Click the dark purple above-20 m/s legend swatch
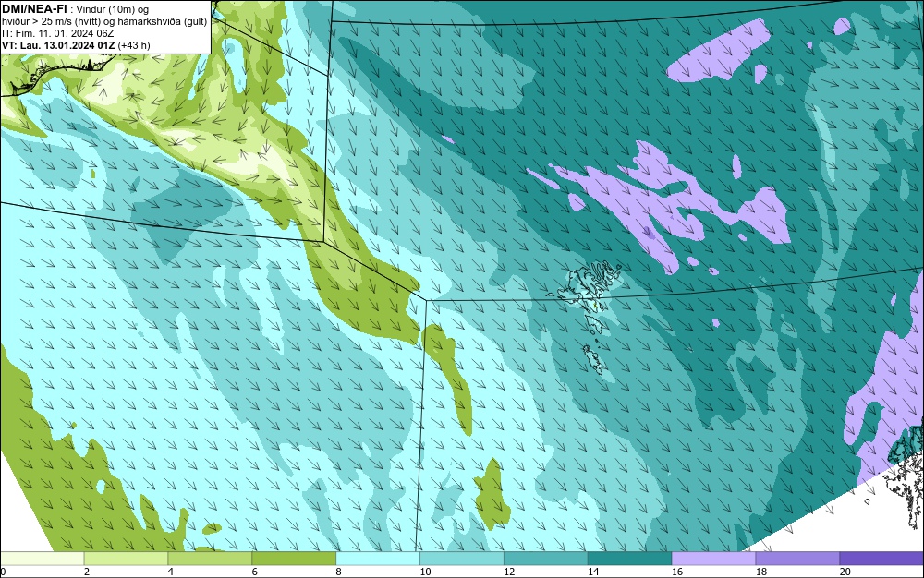The width and height of the screenshot is (924, 578). click(881, 558)
